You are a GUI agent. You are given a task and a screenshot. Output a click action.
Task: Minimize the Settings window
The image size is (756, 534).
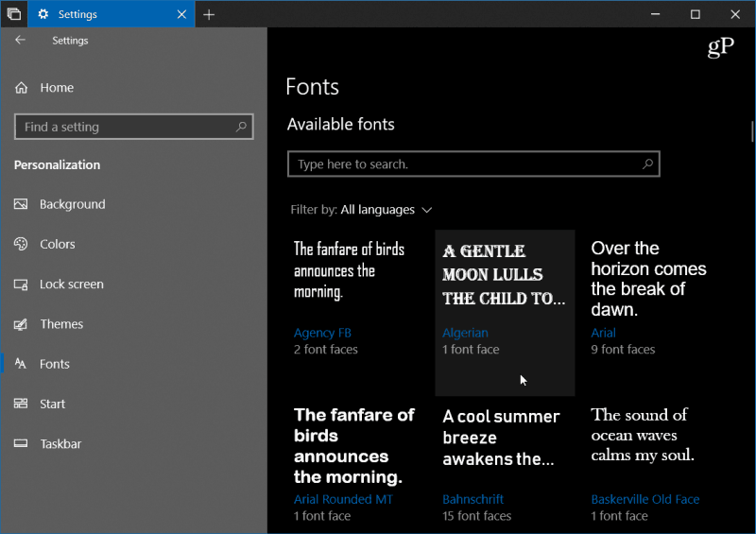tap(655, 14)
